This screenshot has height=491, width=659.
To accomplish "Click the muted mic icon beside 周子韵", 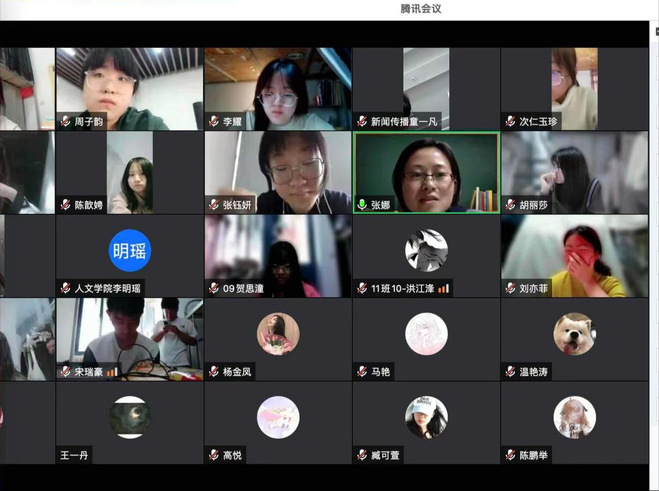I will (65, 121).
